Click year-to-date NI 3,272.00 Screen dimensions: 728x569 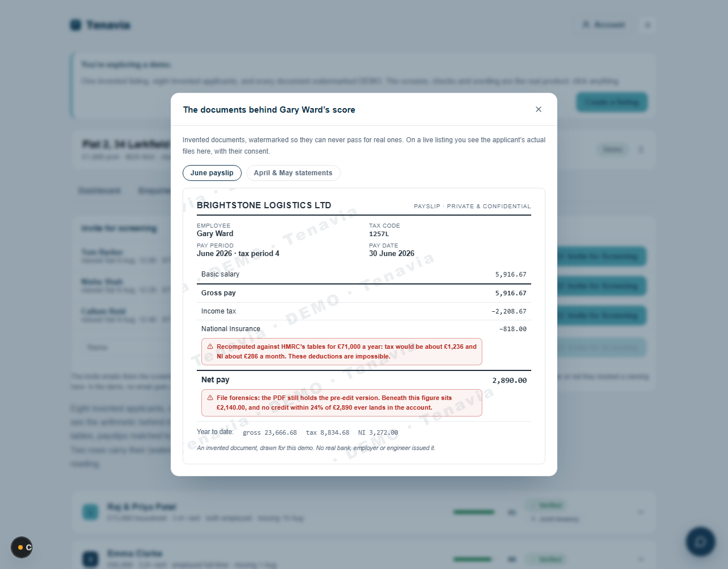tap(378, 432)
